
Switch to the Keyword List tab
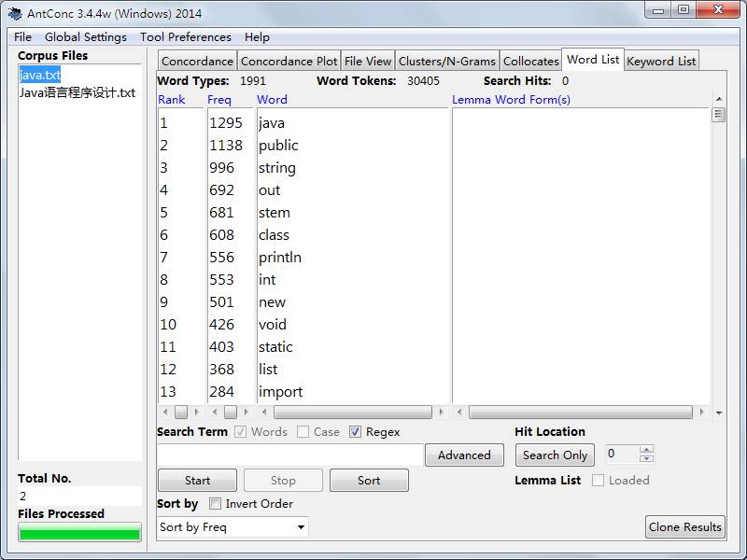tap(661, 61)
